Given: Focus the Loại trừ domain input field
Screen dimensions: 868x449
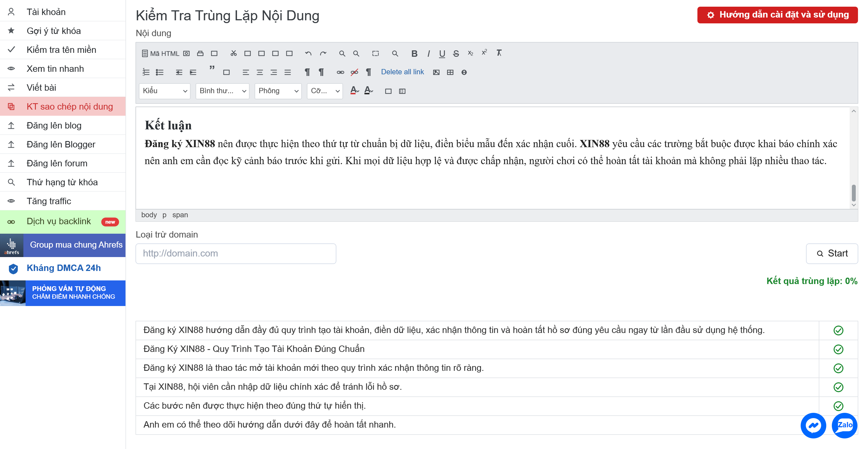Looking at the screenshot, I should point(236,253).
